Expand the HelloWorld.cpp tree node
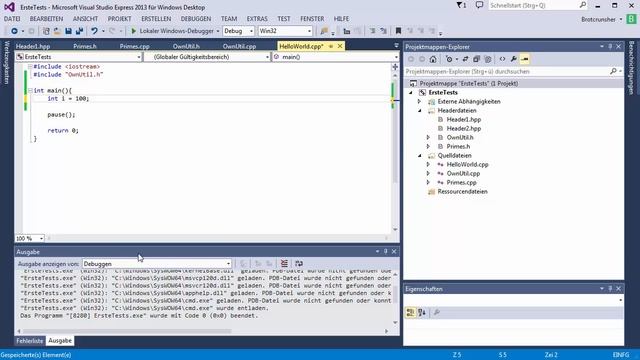The image size is (640, 360). coord(428,164)
